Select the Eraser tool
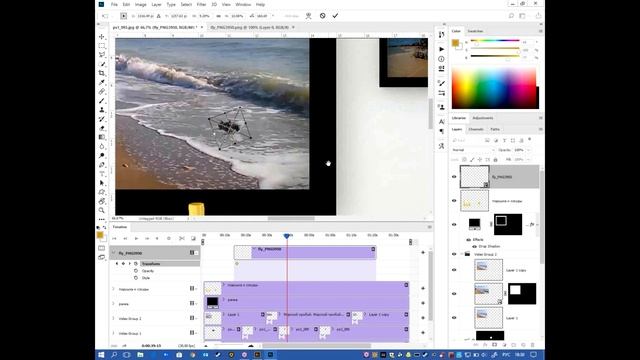Screen dimensions: 640x360 [x=102, y=128]
